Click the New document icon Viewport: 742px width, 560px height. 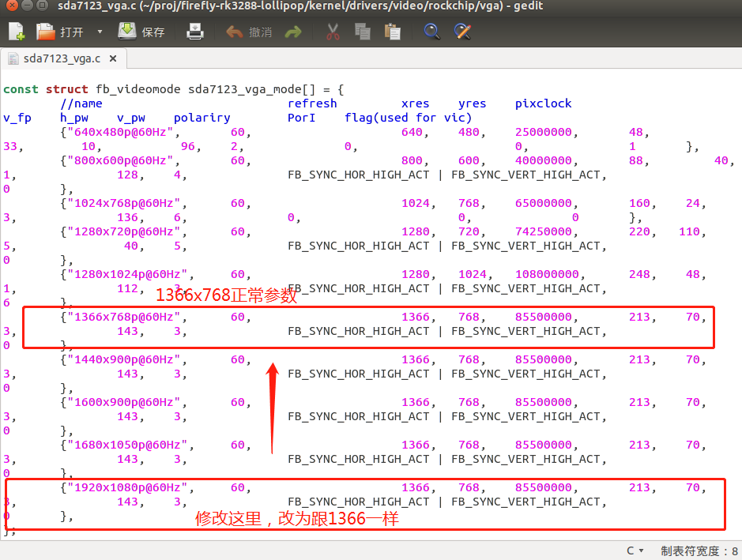point(17,32)
